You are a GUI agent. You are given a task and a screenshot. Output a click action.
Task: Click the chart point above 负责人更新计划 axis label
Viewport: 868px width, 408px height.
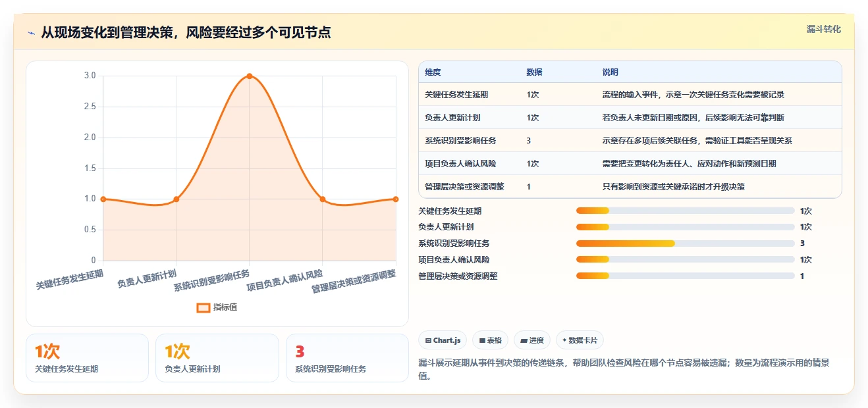176,199
